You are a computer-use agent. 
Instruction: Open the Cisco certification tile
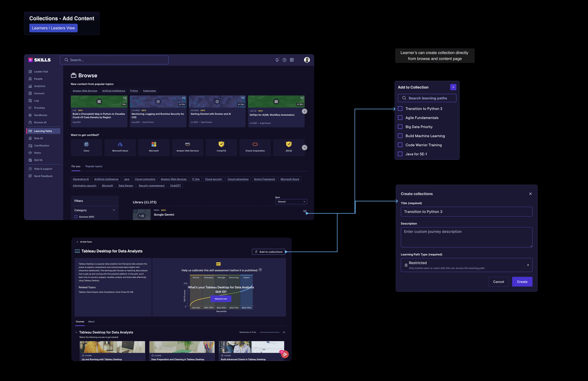coord(86,147)
